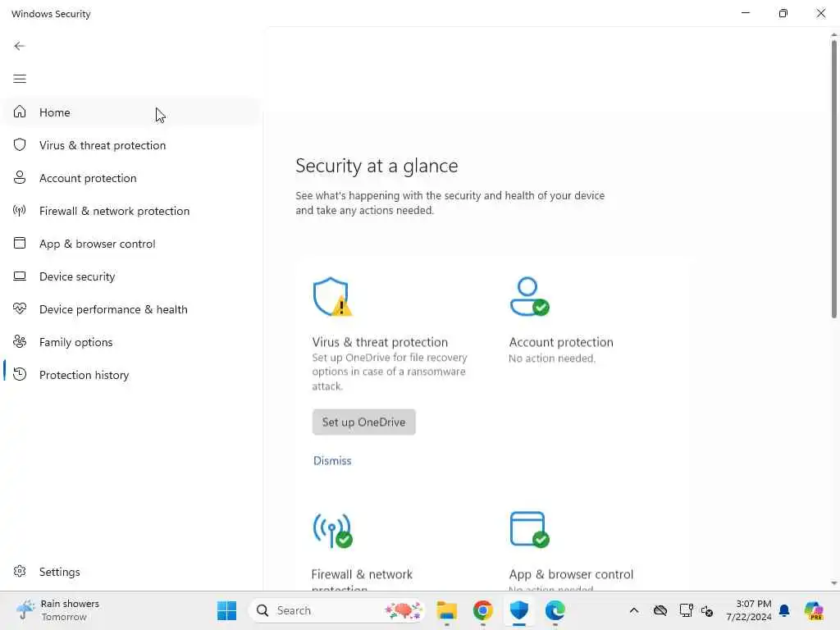The image size is (840, 630).
Task: Click the shield icon beside Virus & threat protection
Action: tap(20, 144)
